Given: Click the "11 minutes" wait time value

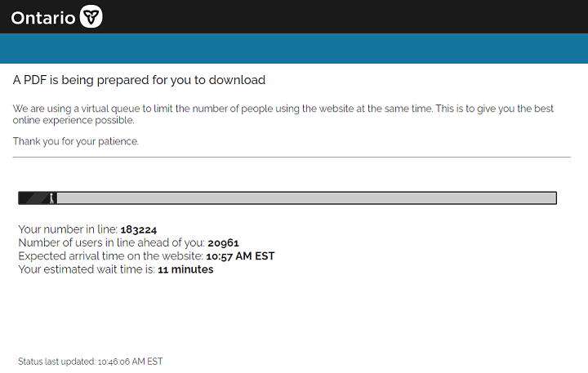Looking at the screenshot, I should 185,269.
